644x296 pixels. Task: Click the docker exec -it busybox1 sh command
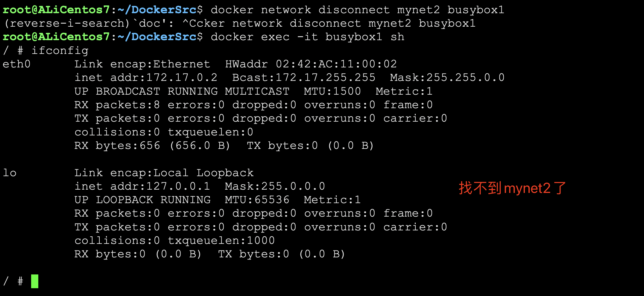[x=307, y=37]
